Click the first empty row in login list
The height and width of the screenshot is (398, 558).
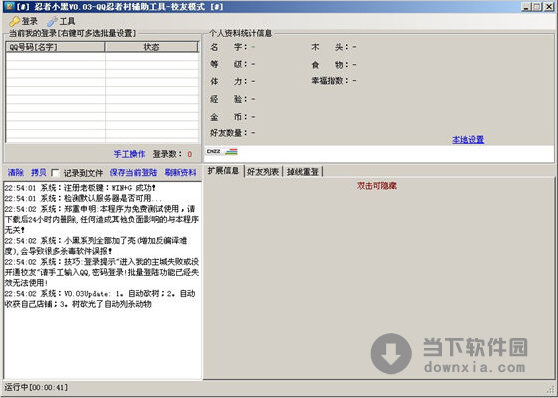point(102,57)
